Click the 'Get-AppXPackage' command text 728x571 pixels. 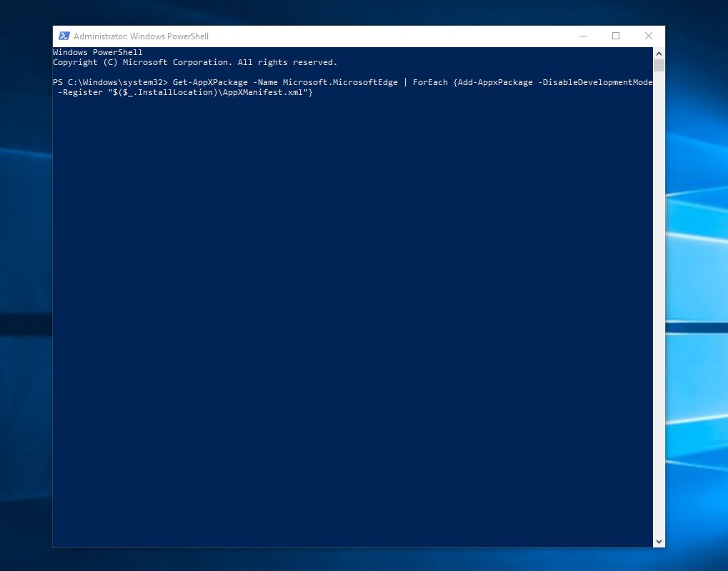210,82
